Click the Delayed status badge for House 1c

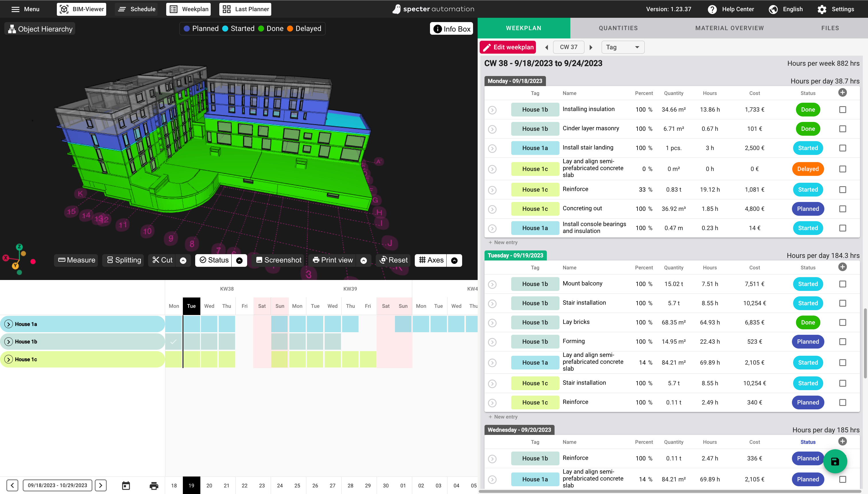point(807,169)
